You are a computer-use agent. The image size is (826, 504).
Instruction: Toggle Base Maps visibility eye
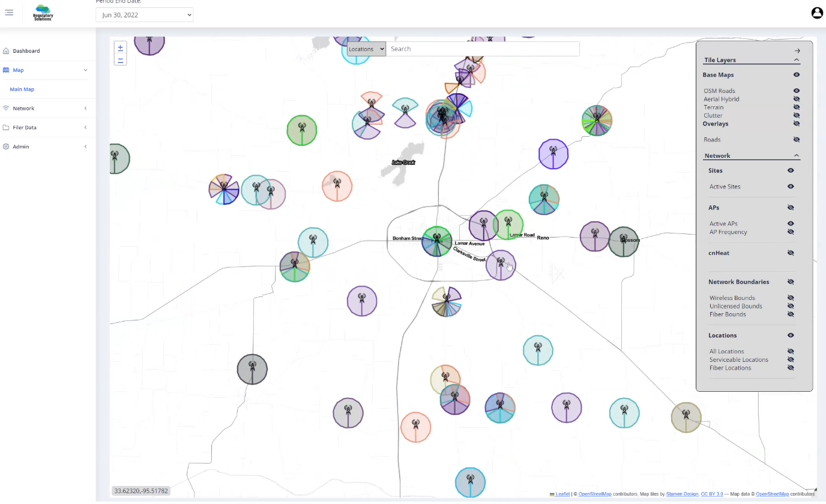(x=797, y=75)
